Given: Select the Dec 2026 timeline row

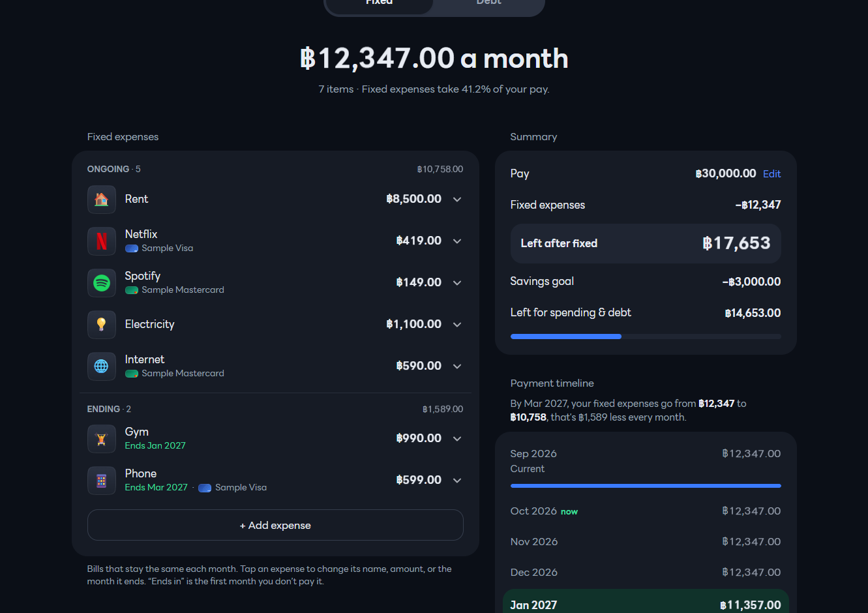Looking at the screenshot, I should pyautogui.click(x=646, y=573).
